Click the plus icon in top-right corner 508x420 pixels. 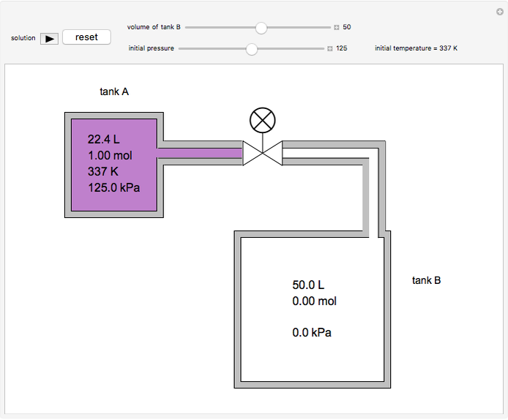[x=499, y=11]
